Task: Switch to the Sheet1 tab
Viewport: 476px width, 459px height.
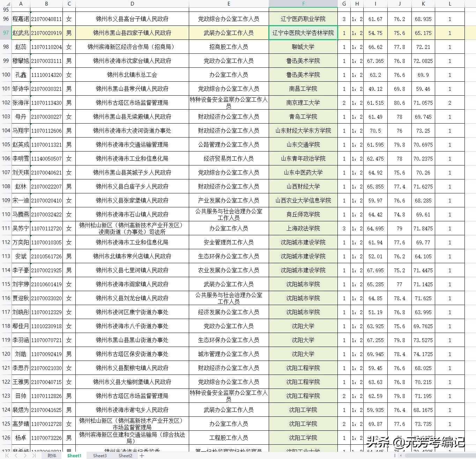Action: tap(74, 456)
